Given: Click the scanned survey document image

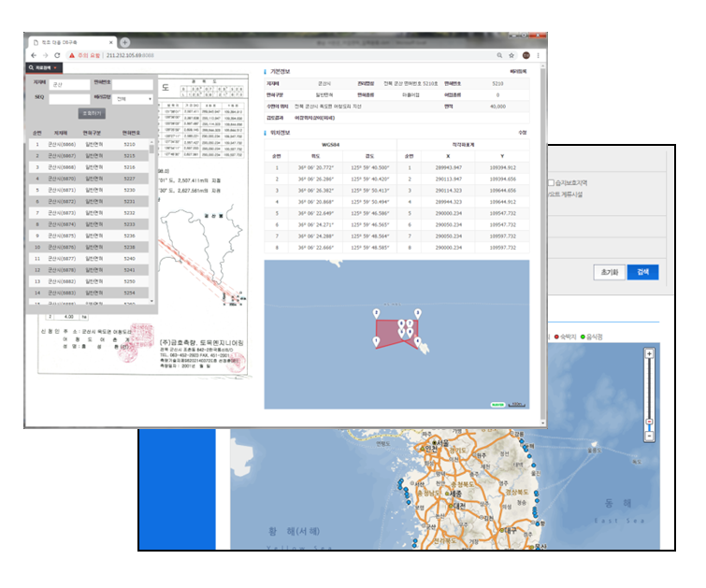Looking at the screenshot, I should [x=203, y=225].
